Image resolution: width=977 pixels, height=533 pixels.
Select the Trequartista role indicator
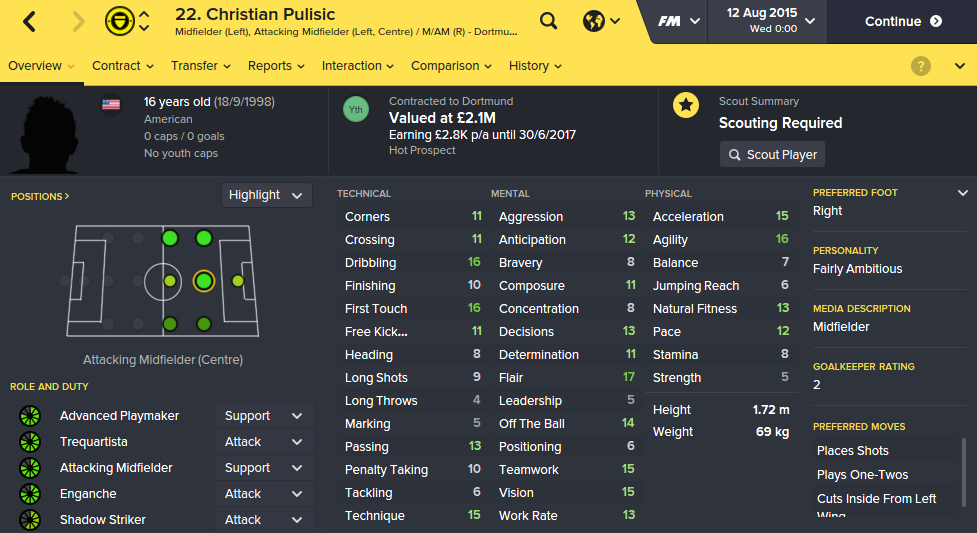(30, 442)
